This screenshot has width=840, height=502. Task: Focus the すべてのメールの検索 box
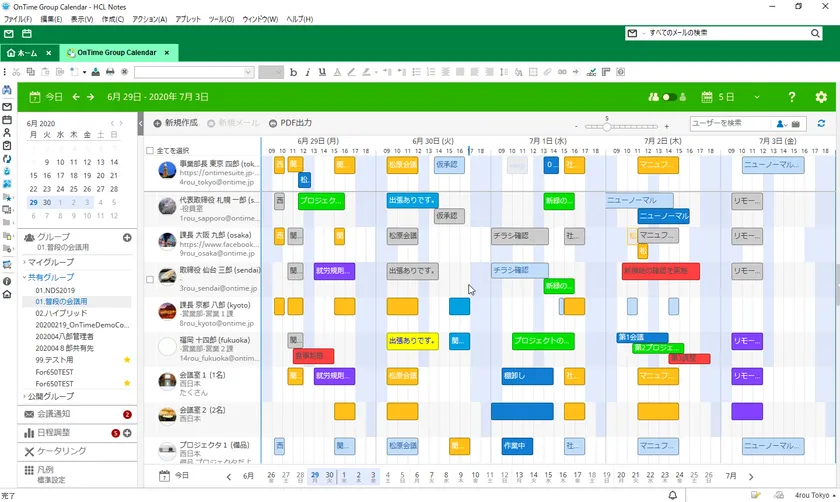point(726,33)
